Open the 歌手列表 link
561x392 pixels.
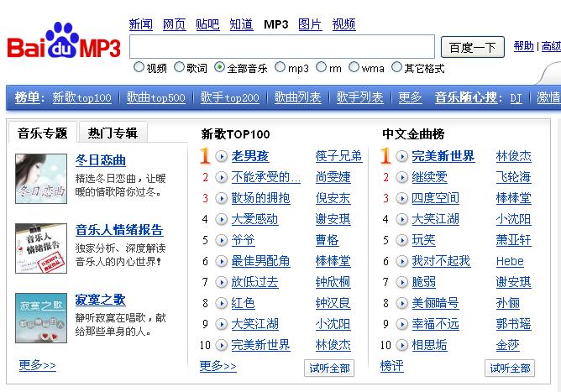tap(360, 97)
